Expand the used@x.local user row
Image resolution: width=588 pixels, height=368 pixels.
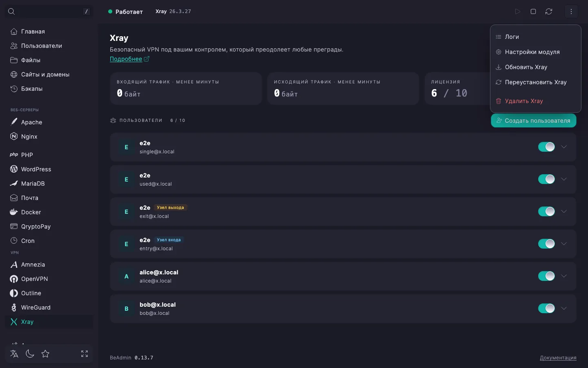click(564, 179)
